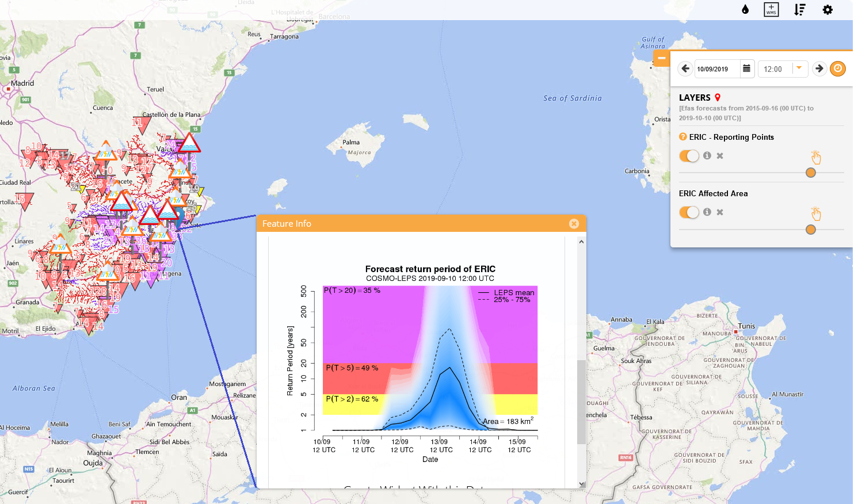Screen dimensions: 858x504
Task: Click the question mark beside ERIC Reporting Points
Action: 682,137
